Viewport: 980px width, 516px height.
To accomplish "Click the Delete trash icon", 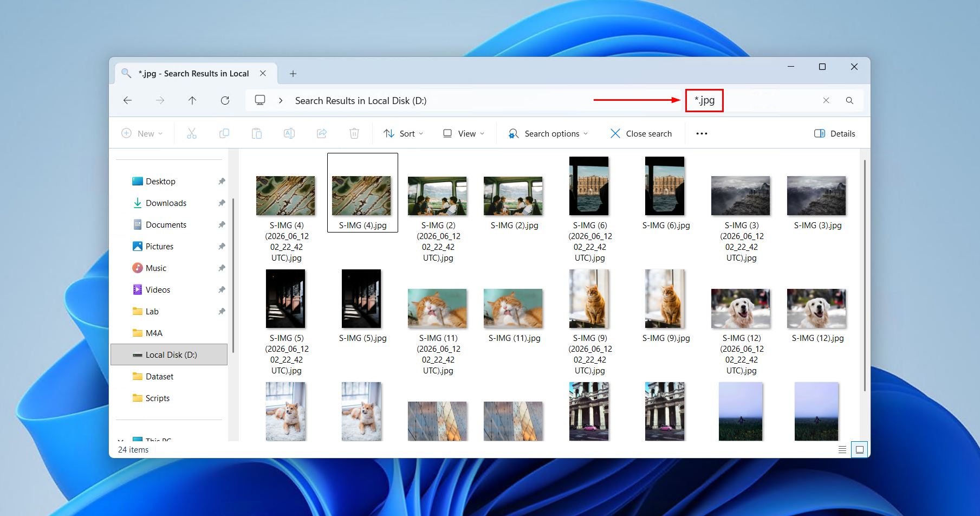I will (x=354, y=133).
